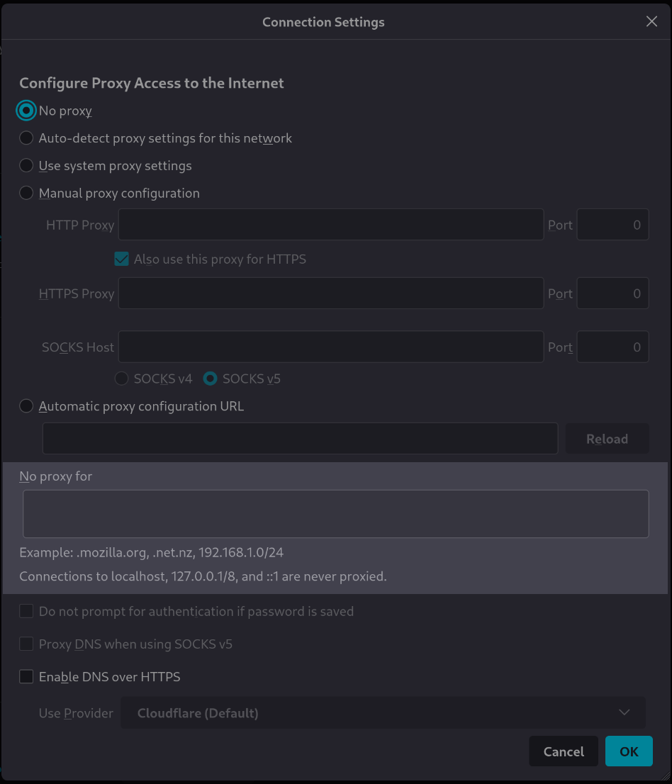Select the SOCKS v4 protocol
The width and height of the screenshot is (672, 784).
[x=121, y=379]
